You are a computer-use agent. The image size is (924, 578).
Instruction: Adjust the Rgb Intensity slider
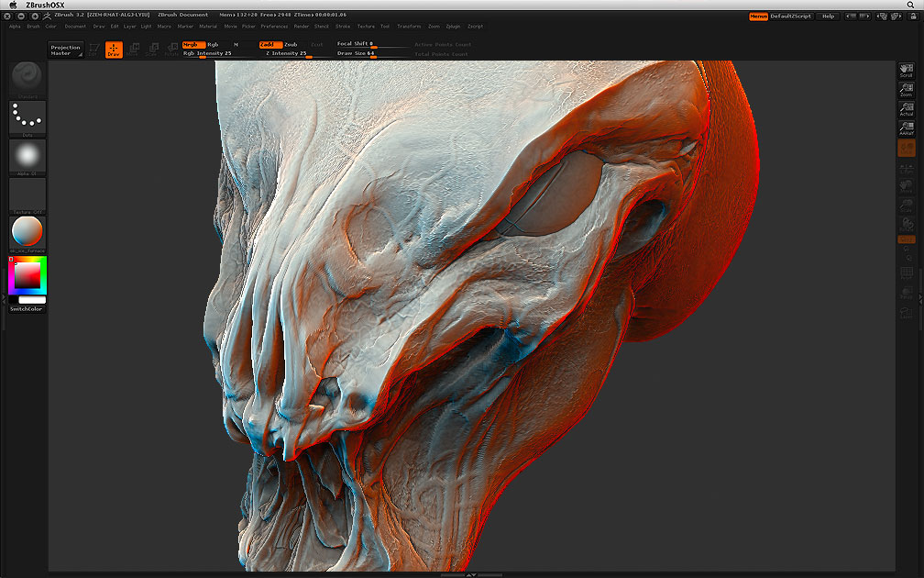click(x=217, y=53)
